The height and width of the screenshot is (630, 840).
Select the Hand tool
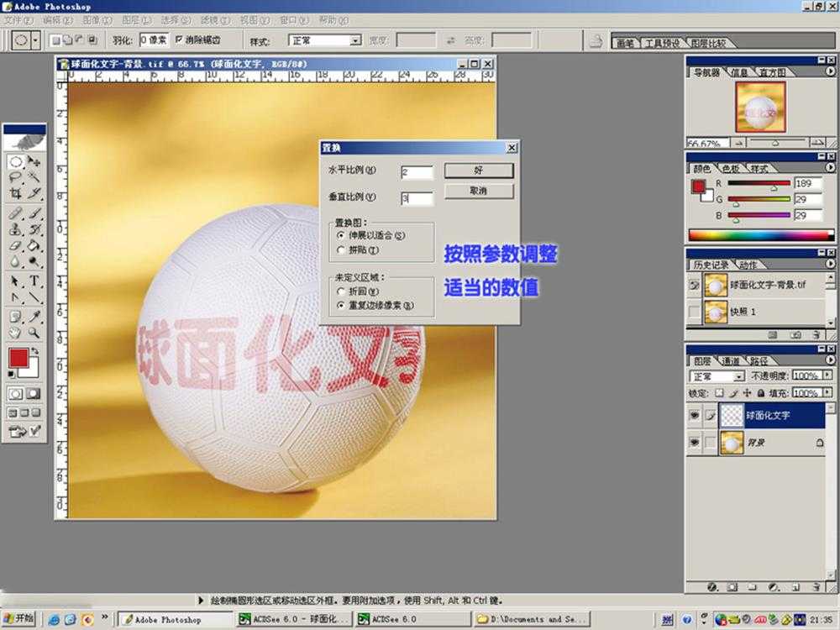16,333
